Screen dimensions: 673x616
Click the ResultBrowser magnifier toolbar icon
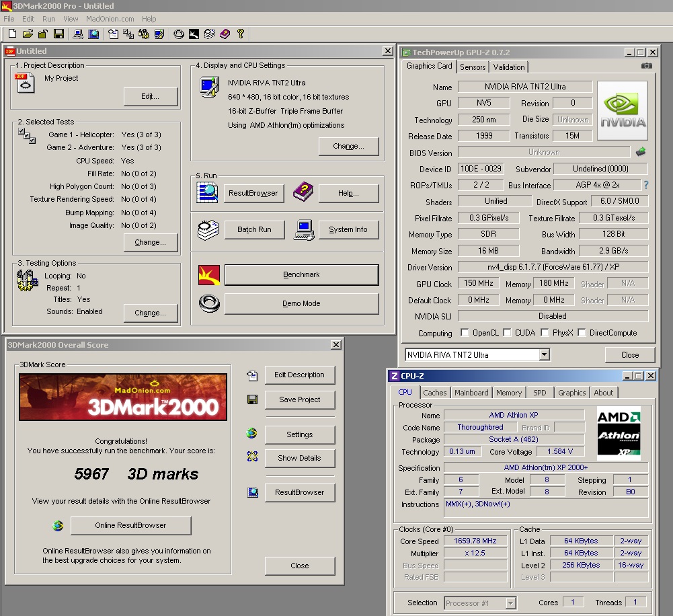pyautogui.click(x=93, y=34)
